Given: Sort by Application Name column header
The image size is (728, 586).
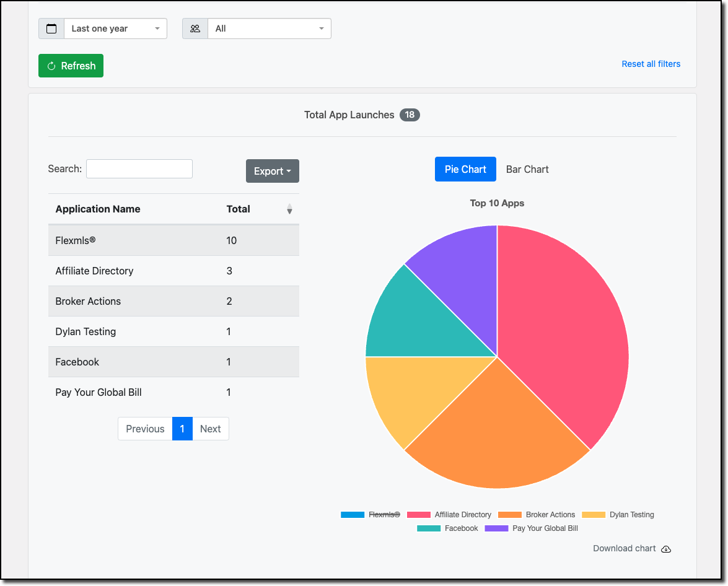Looking at the screenshot, I should coord(97,209).
